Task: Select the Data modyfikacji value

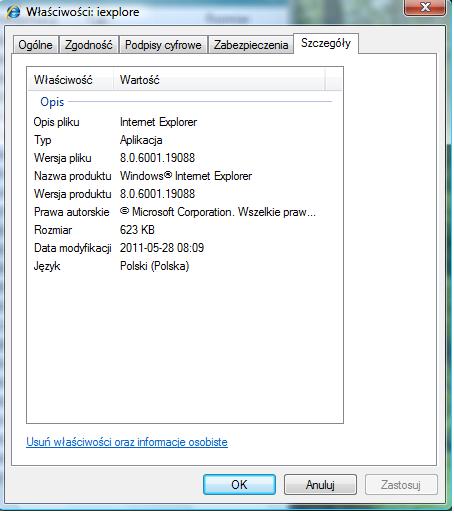Action: (162, 248)
